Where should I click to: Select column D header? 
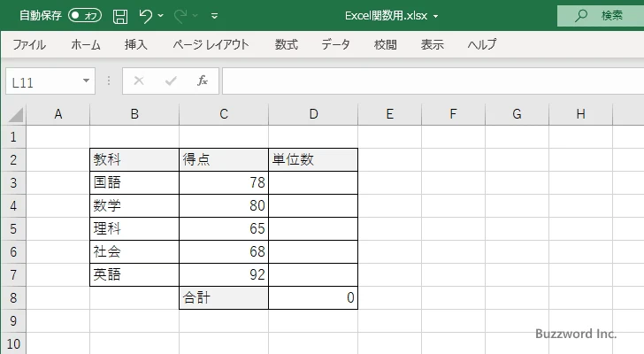pos(313,114)
